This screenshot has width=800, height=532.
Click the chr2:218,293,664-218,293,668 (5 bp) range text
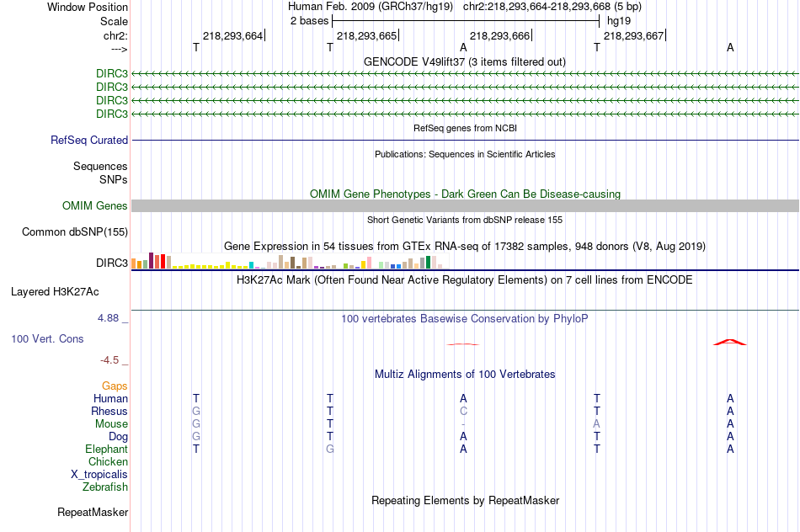(552, 7)
